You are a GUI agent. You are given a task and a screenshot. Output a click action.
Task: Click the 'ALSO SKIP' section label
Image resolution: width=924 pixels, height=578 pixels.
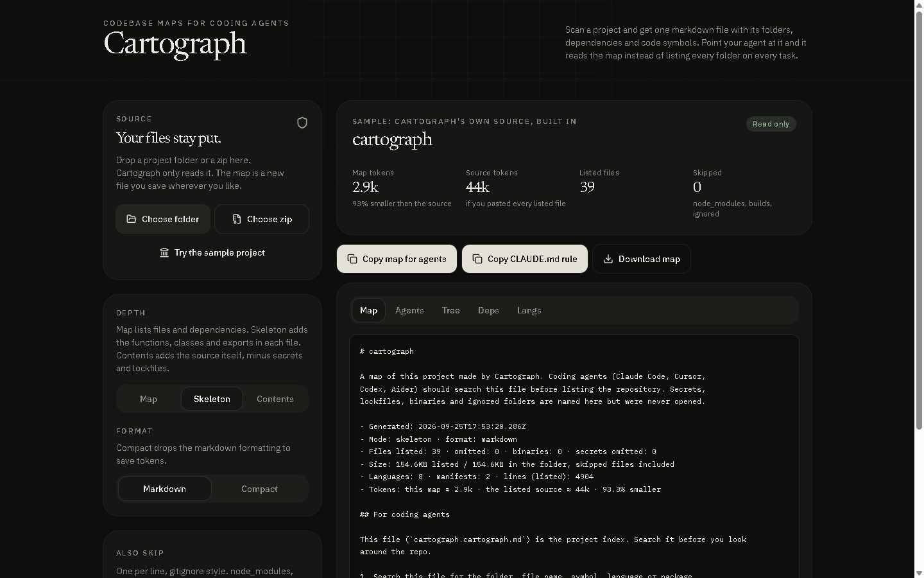pyautogui.click(x=140, y=553)
